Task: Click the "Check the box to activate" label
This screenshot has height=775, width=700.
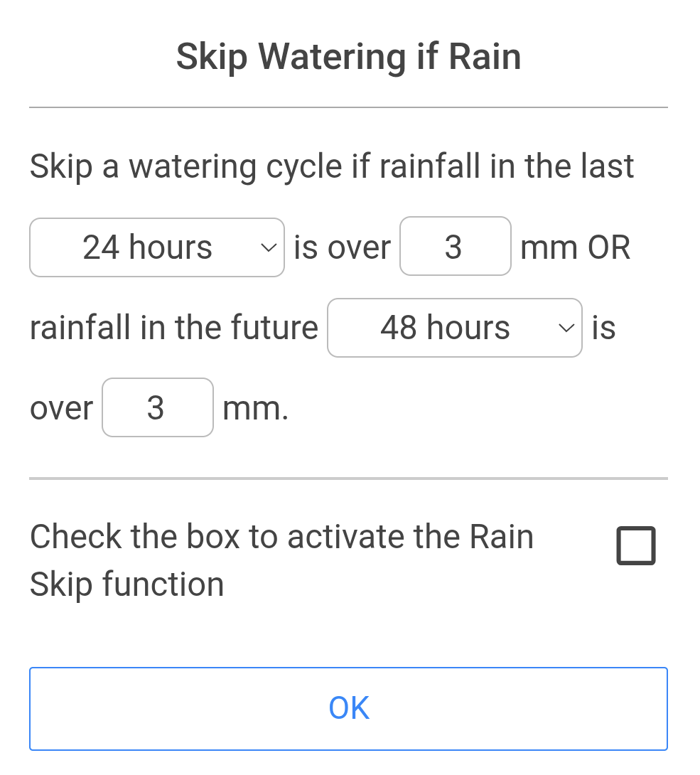Action: pos(281,536)
